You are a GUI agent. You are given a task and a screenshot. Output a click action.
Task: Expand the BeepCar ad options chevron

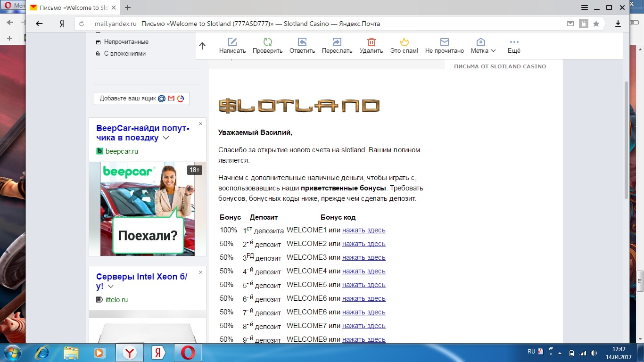click(166, 138)
